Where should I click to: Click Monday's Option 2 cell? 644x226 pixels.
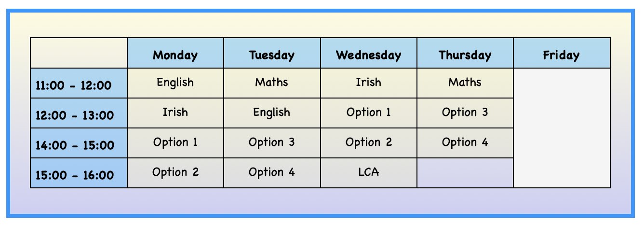click(x=175, y=173)
